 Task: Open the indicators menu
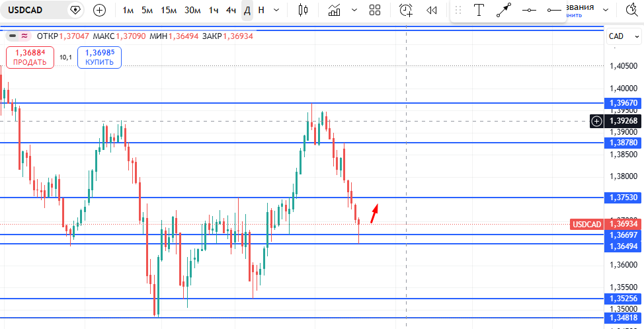(x=335, y=11)
